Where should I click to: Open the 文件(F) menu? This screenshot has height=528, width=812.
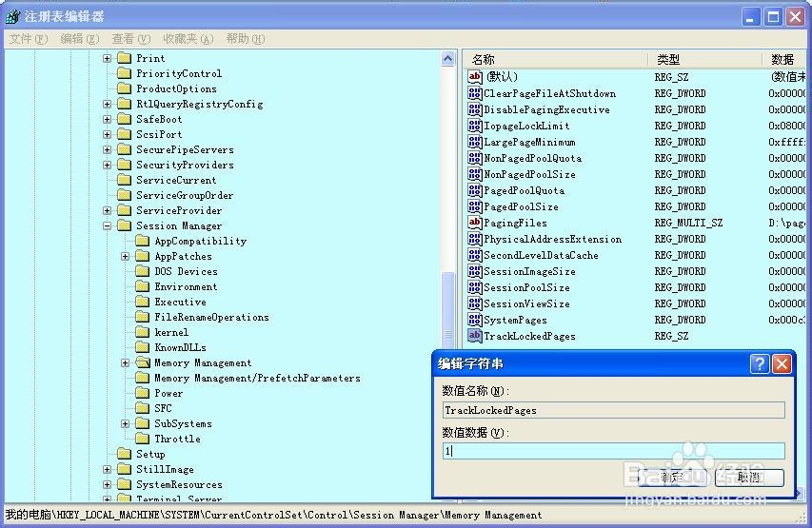point(29,39)
